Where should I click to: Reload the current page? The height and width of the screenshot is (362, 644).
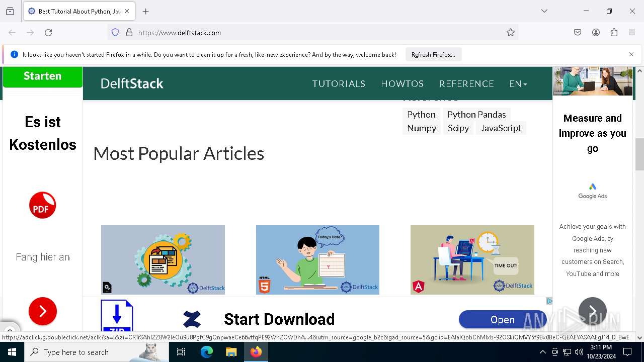coord(48,33)
